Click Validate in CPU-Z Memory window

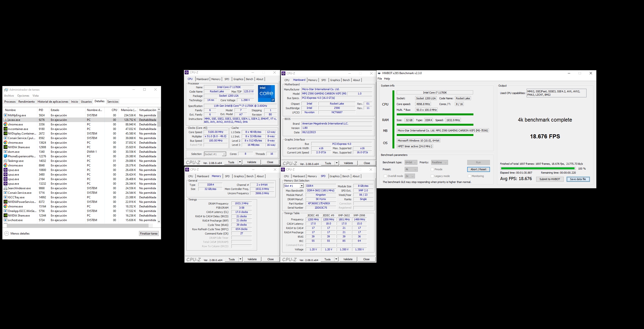(252, 259)
